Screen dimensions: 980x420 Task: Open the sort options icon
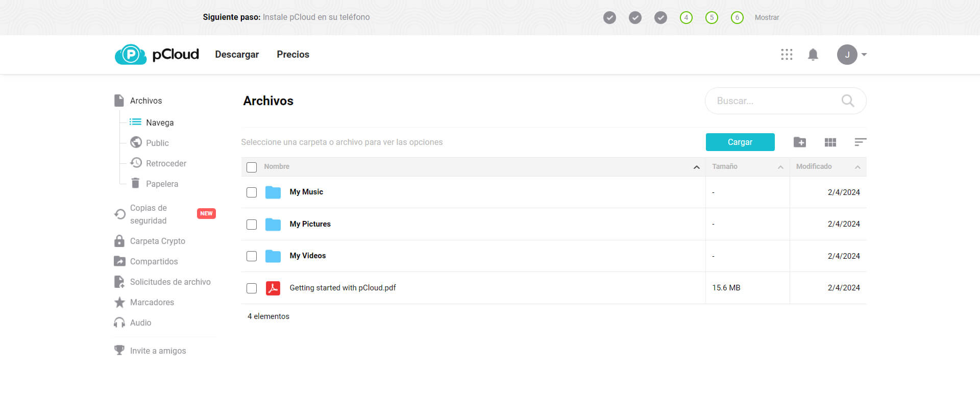(x=861, y=142)
